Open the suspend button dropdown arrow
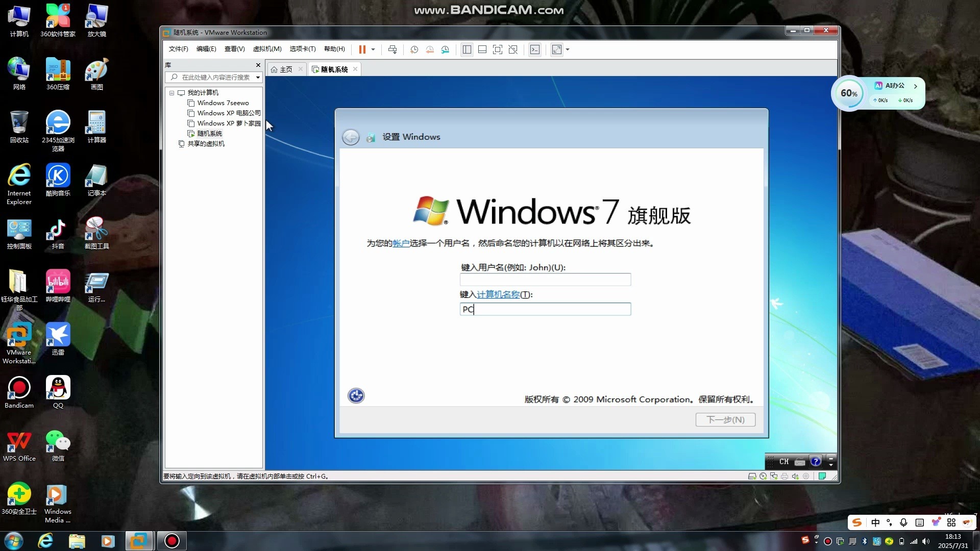 pyautogui.click(x=372, y=49)
